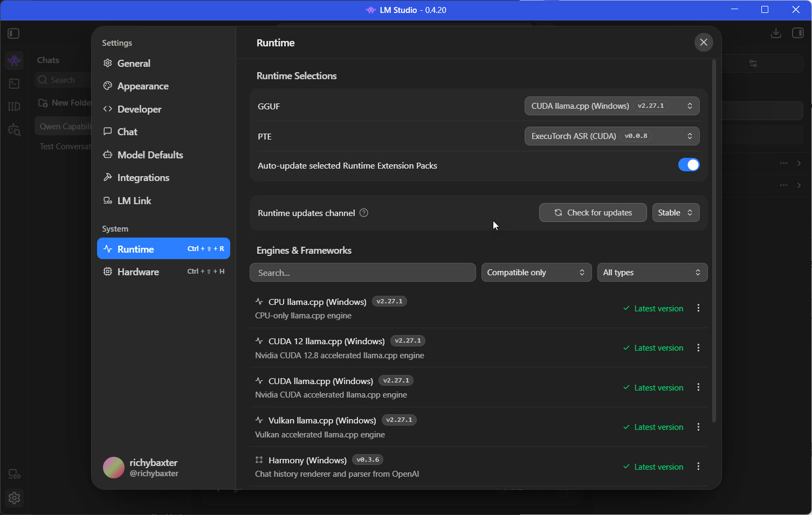Click Latest version status for CPU llama.cpp
The width and height of the screenshot is (812, 515).
point(653,309)
